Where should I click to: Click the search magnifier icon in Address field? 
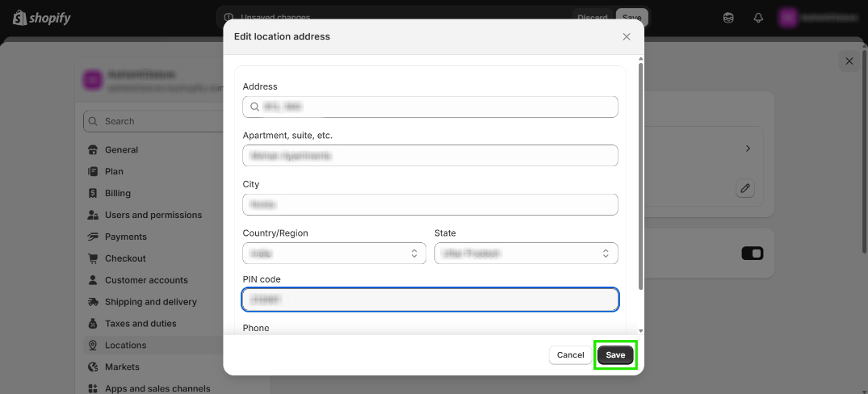click(x=254, y=107)
